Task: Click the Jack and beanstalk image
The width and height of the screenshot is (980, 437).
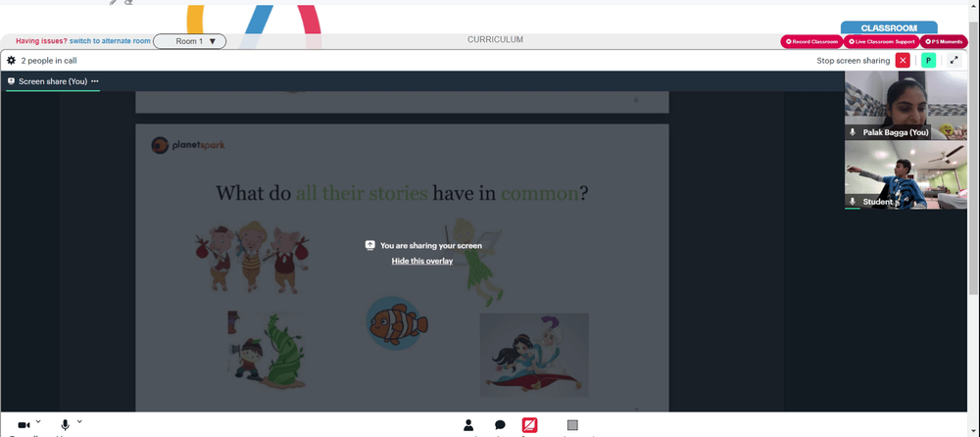Action: pyautogui.click(x=267, y=350)
